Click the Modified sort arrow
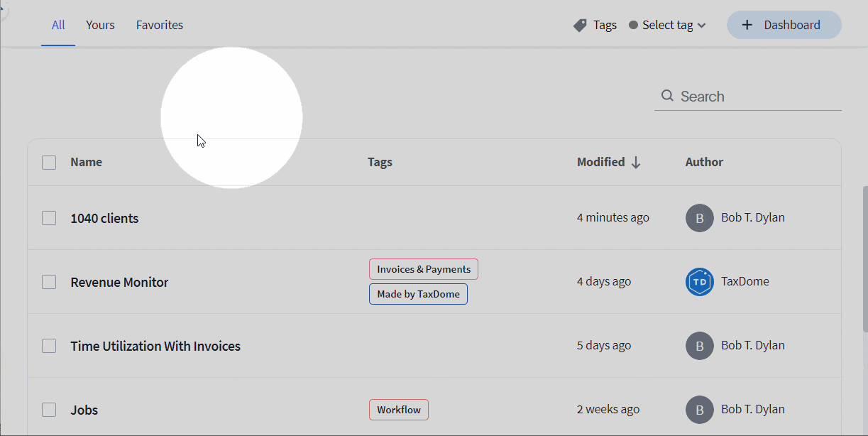Screen dimensions: 868x436 pyautogui.click(x=636, y=163)
